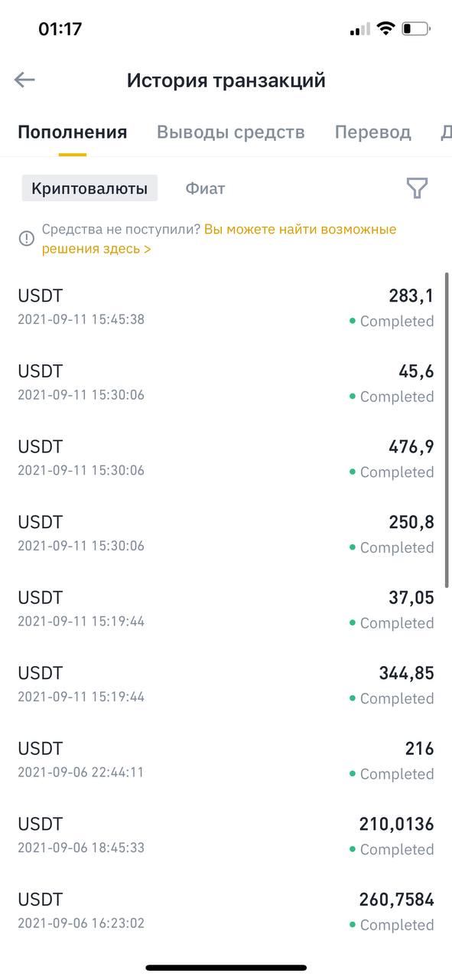
Task: Open the 476,9 USDT transaction
Action: click(226, 459)
